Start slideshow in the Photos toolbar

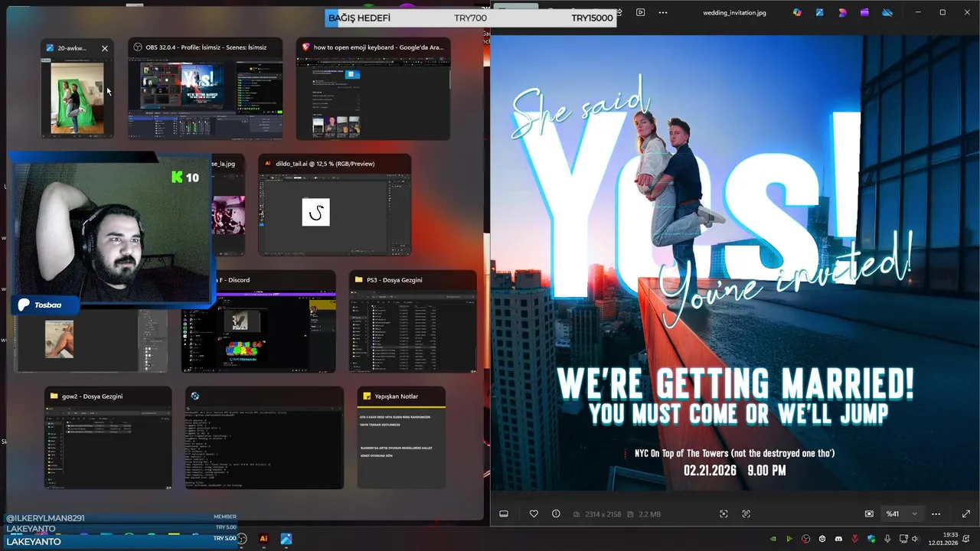tap(640, 12)
